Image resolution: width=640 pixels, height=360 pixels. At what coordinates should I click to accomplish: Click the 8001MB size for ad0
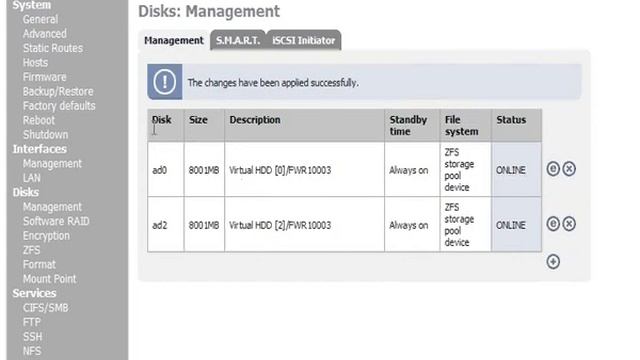click(x=204, y=170)
